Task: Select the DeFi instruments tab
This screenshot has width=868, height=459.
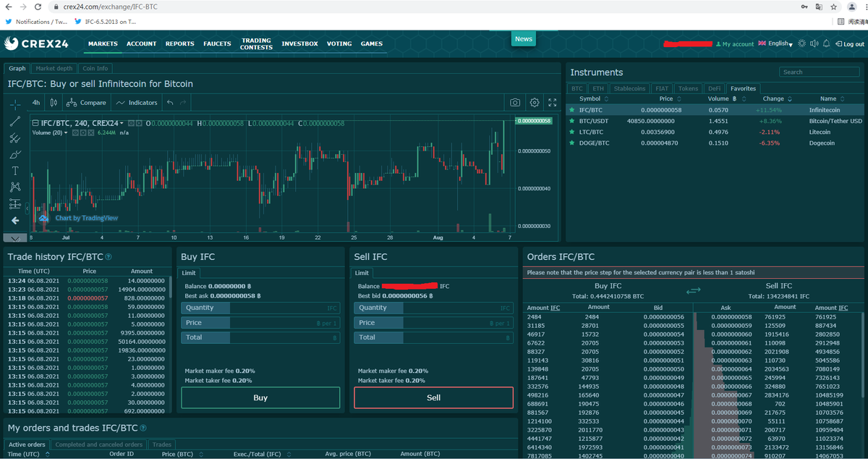Action: pos(714,88)
